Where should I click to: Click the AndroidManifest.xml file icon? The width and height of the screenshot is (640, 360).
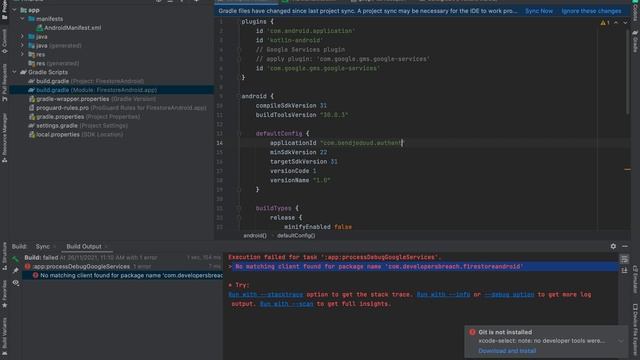(x=40, y=28)
